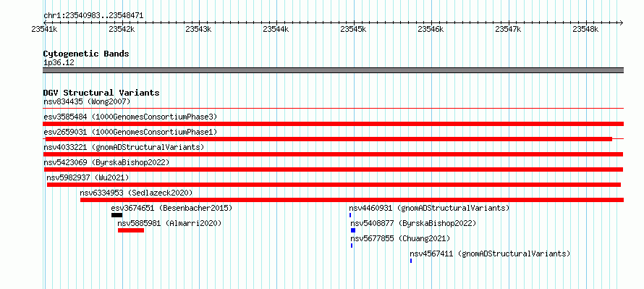Image resolution: width=644 pixels, height=289 pixels.
Task: Click the 23547k ruler position
Action: point(509,29)
